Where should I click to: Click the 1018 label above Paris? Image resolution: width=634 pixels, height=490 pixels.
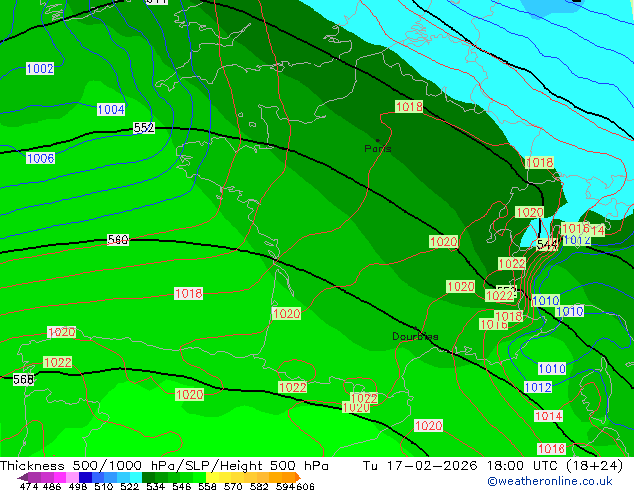[x=409, y=106]
